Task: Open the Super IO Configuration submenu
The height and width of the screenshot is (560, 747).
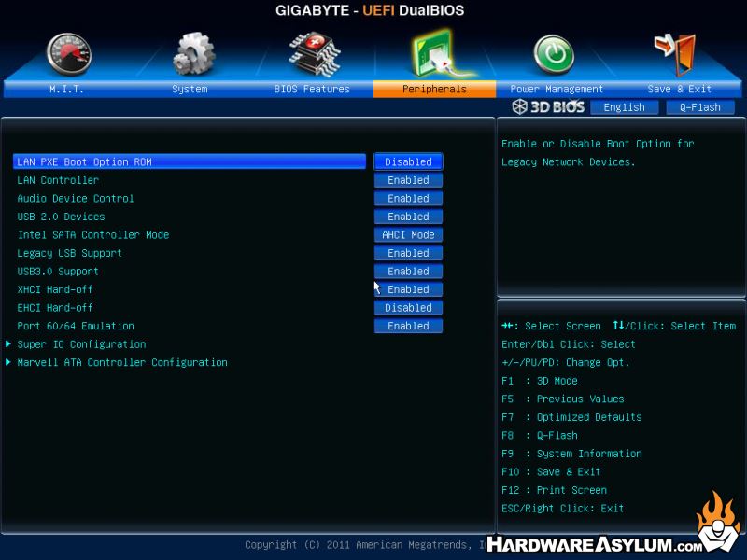Action: click(x=81, y=344)
